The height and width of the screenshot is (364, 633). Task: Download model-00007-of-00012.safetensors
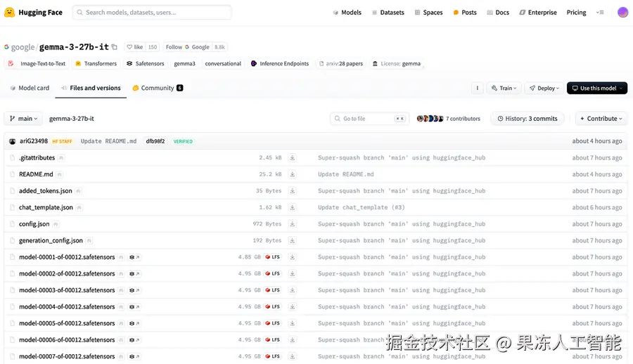[293, 356]
